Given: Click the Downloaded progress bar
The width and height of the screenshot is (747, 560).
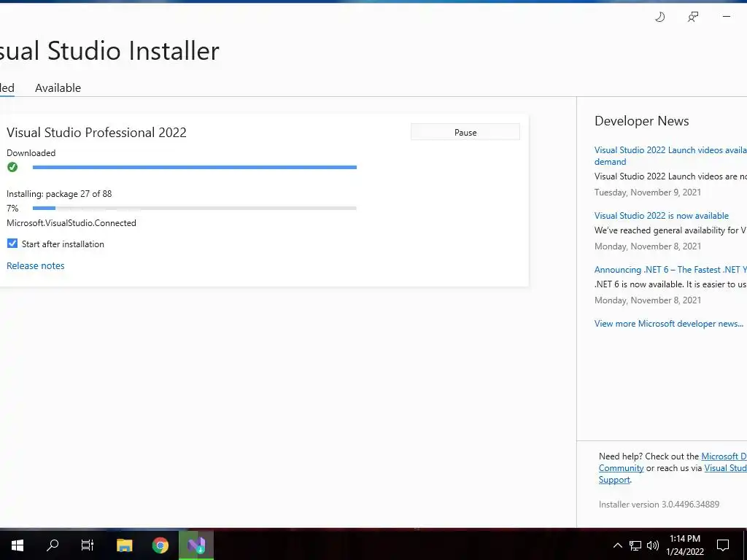Looking at the screenshot, I should click(194, 167).
